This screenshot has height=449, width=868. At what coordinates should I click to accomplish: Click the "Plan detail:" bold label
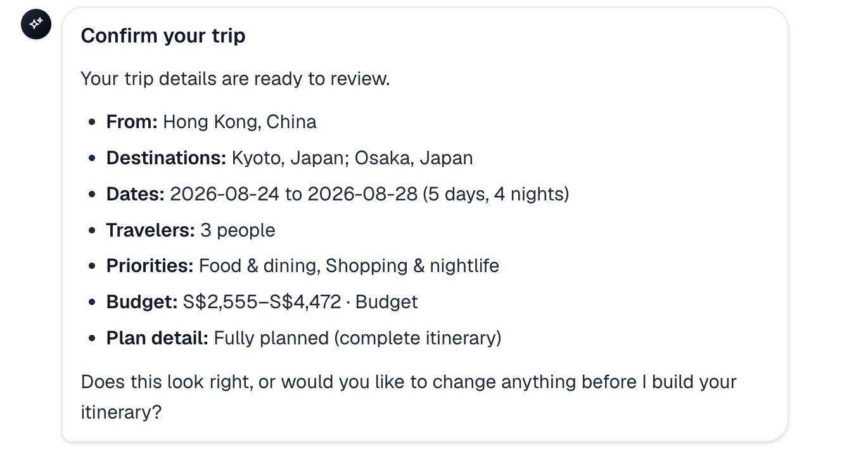[157, 337]
